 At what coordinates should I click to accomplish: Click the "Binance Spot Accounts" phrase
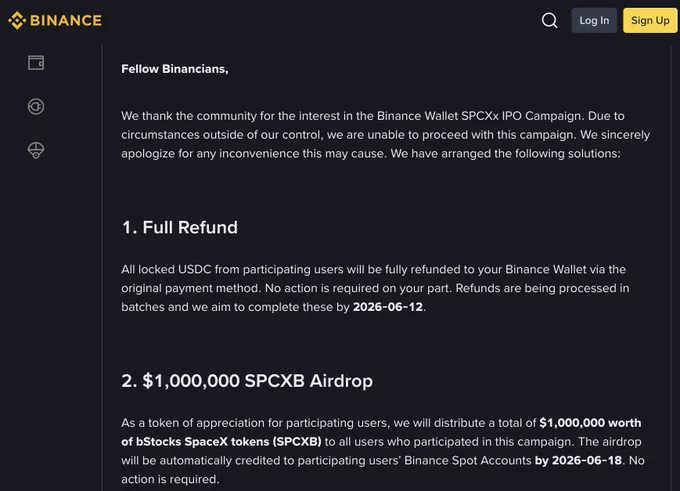pos(468,460)
